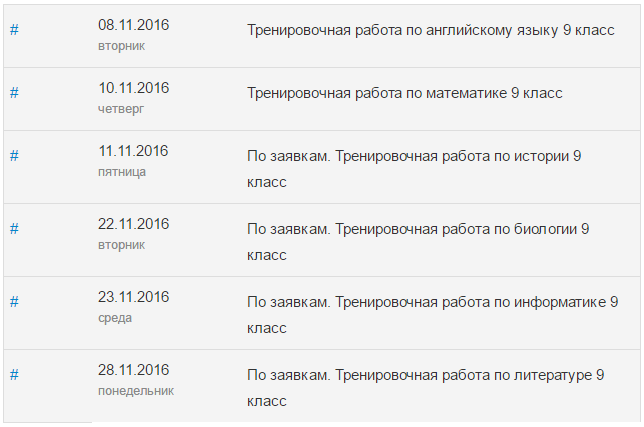Click the weekday label "четверг"

click(121, 108)
